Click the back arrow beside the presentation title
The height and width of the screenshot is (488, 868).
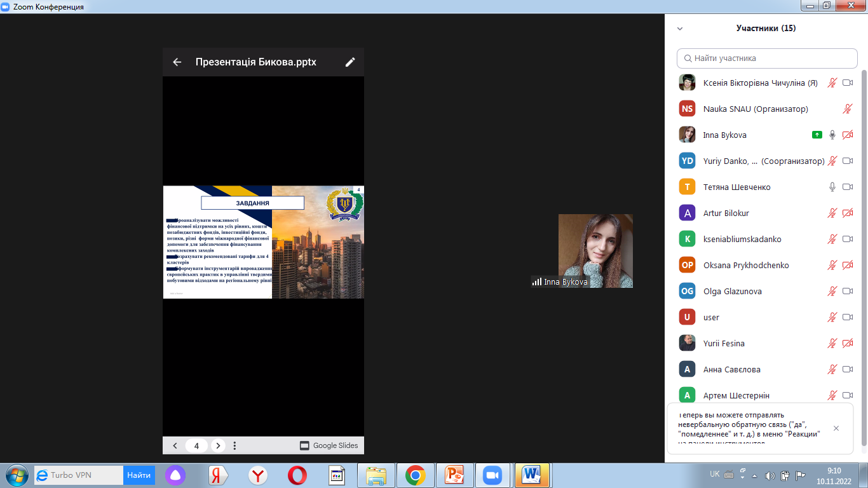177,62
